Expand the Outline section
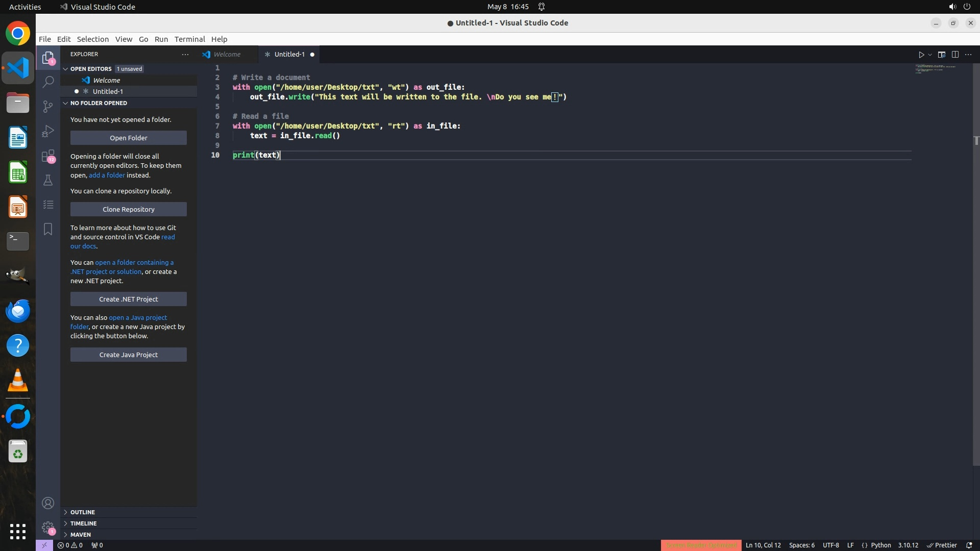The image size is (980, 551). pos(82,512)
